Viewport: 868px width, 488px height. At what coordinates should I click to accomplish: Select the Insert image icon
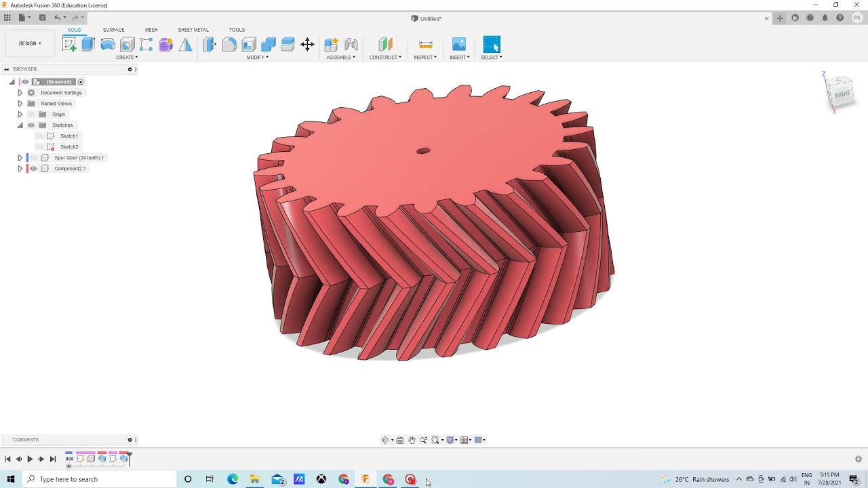pyautogui.click(x=459, y=45)
